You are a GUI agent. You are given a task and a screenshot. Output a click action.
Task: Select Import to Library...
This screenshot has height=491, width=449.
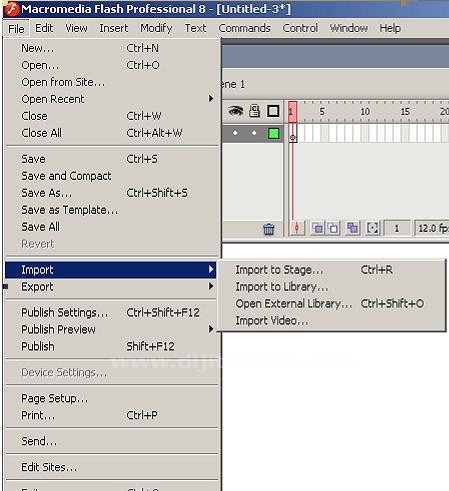tap(332, 287)
